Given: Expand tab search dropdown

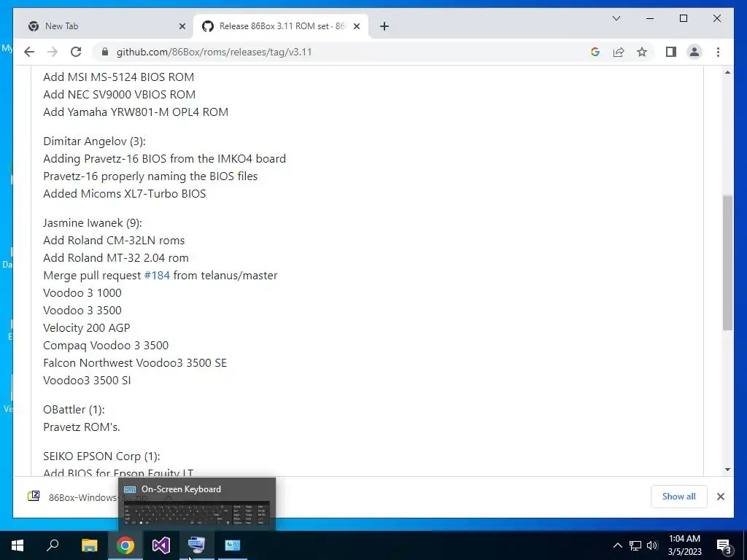Looking at the screenshot, I should (616, 18).
